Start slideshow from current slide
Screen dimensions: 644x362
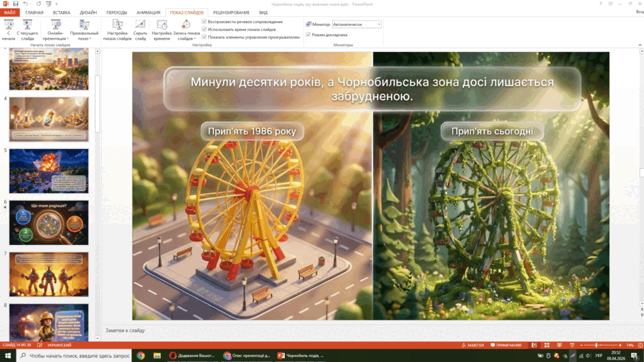(x=27, y=30)
